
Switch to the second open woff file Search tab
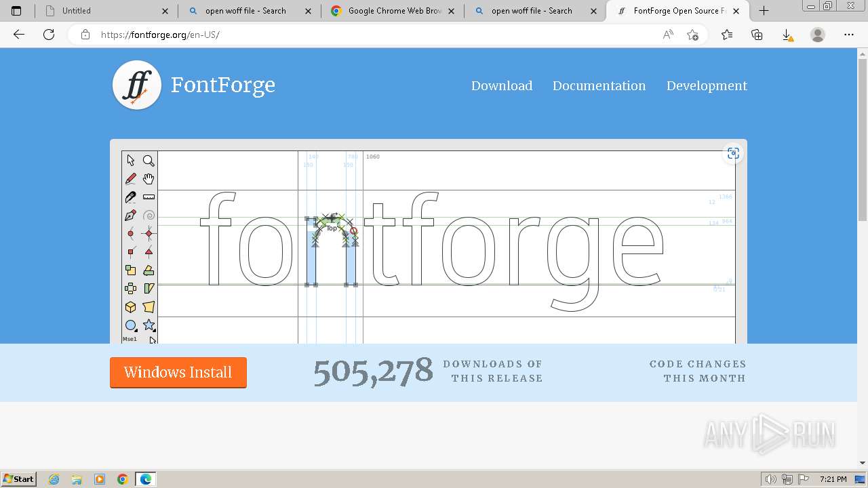536,11
